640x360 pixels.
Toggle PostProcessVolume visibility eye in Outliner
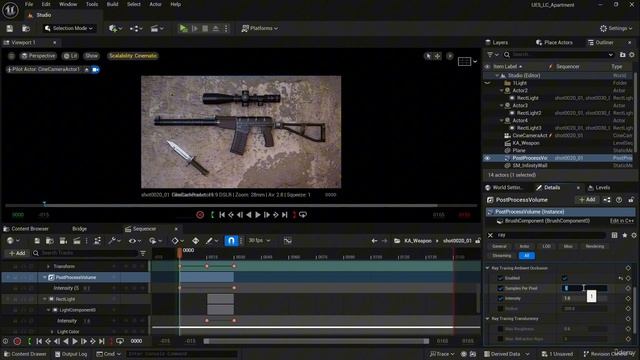pos(487,158)
